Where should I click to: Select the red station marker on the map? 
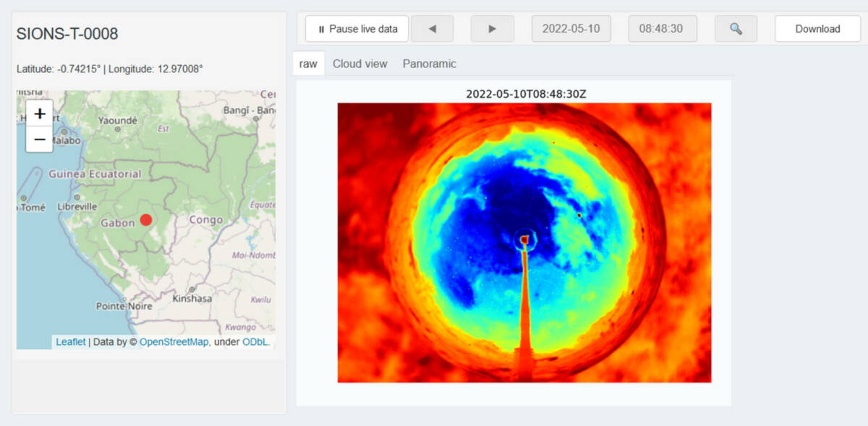point(145,218)
